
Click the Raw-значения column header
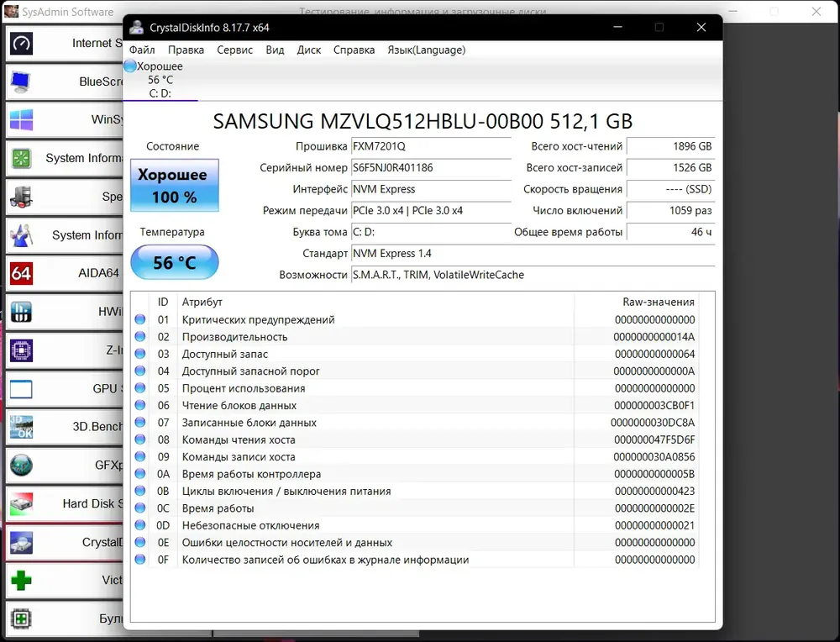pos(658,302)
